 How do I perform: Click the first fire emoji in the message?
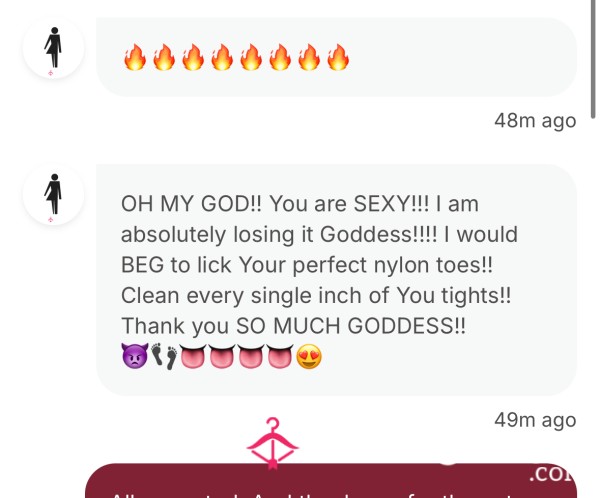click(135, 57)
